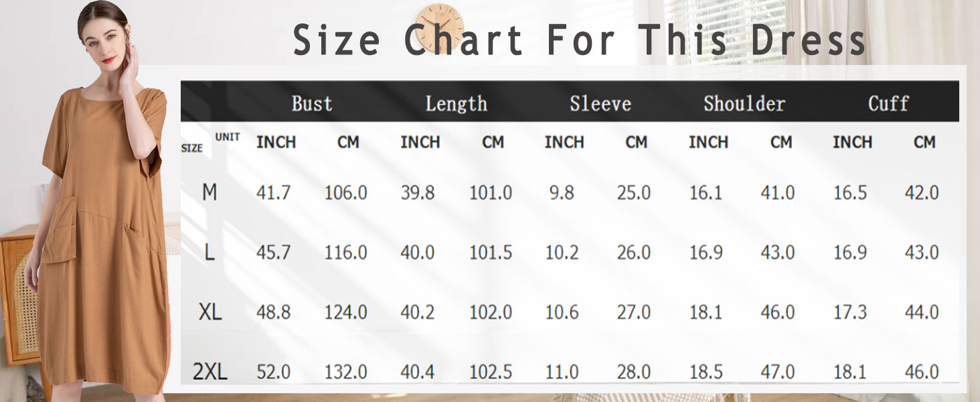Select the Length column header

click(456, 104)
